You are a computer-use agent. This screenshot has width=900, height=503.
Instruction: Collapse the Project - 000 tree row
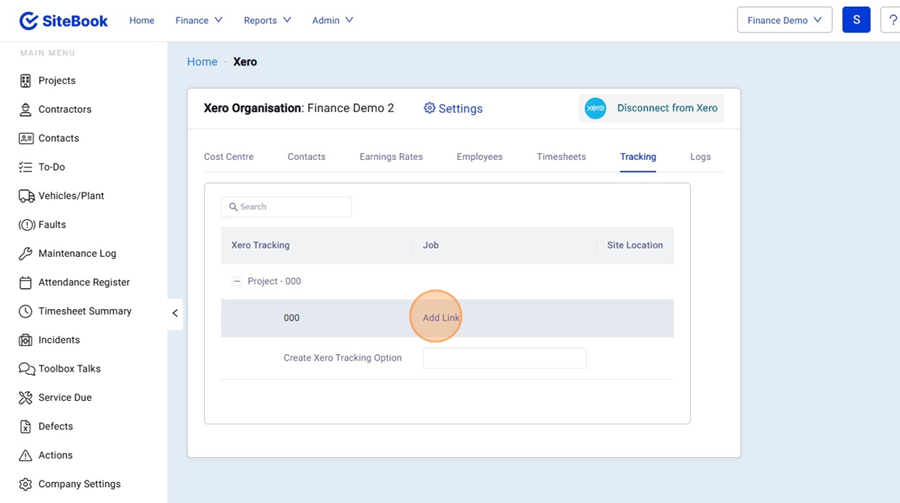[x=237, y=281]
